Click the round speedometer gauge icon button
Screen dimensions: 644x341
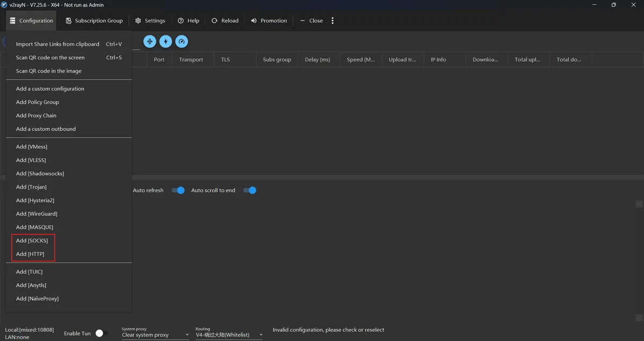click(182, 41)
